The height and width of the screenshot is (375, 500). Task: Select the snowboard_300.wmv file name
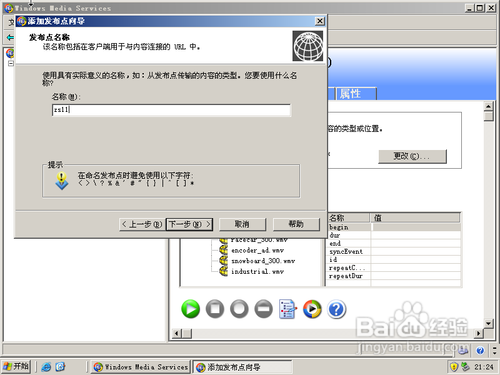[x=263, y=261]
